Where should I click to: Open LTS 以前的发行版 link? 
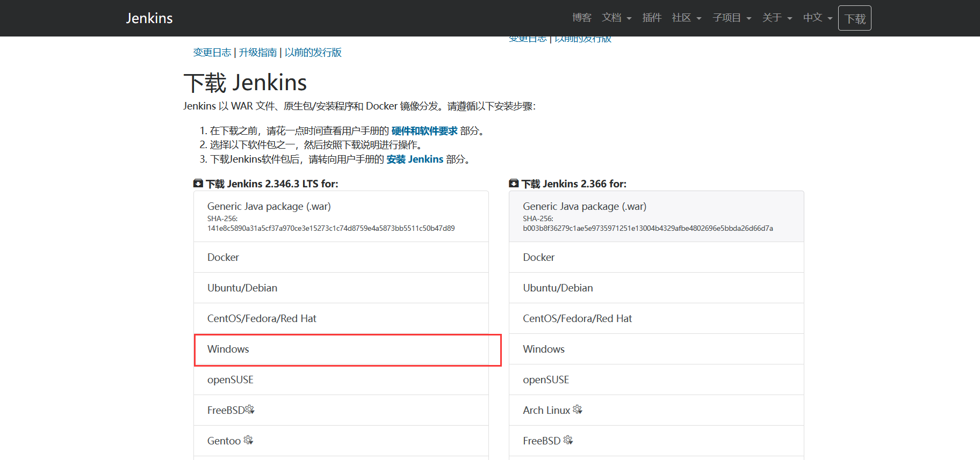pos(313,53)
